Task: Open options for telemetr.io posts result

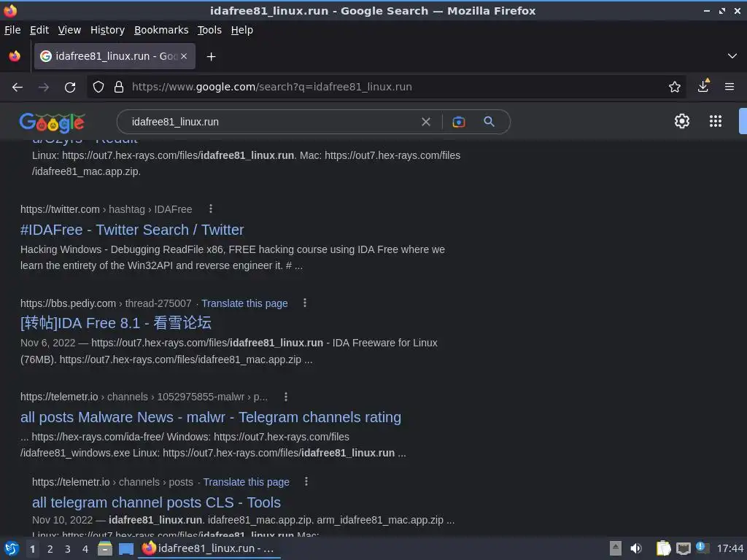Action: [x=306, y=481]
